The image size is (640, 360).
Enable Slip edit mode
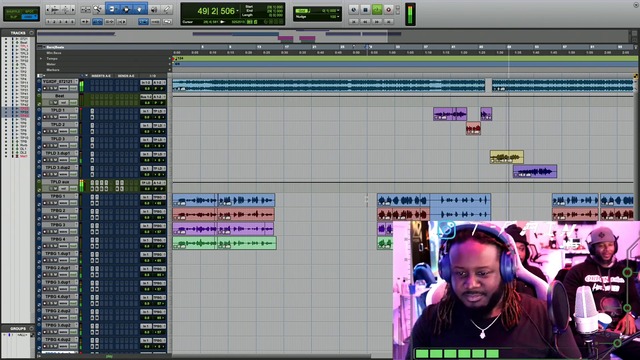tap(13, 17)
